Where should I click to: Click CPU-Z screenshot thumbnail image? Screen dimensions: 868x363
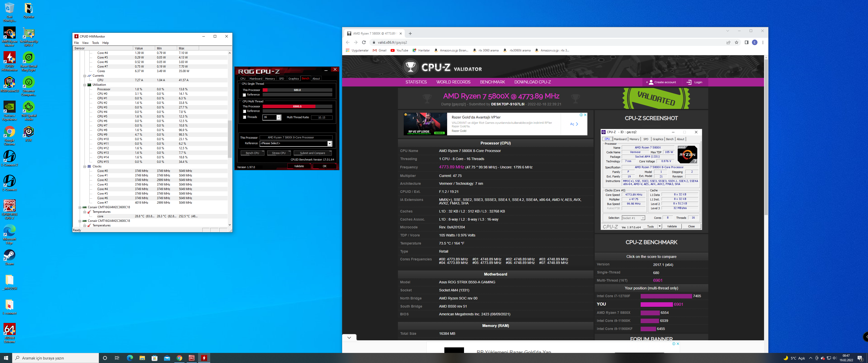(x=651, y=180)
